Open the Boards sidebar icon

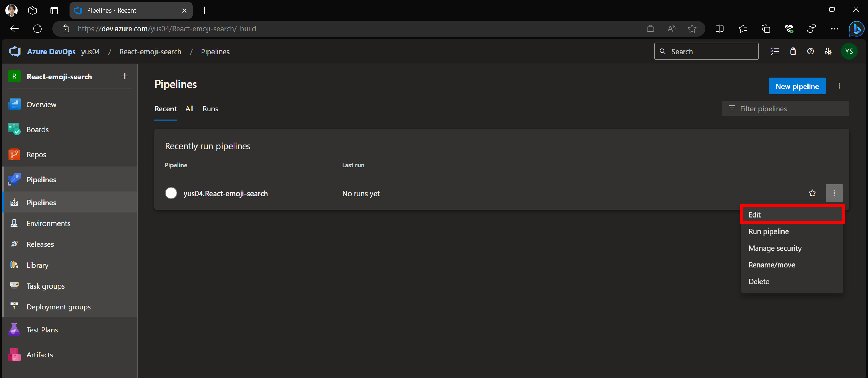click(14, 129)
